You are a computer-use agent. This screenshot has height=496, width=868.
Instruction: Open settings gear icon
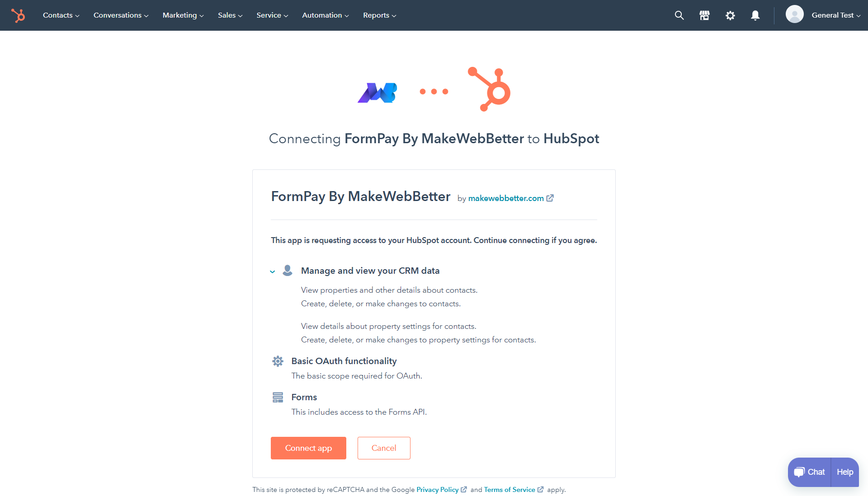[x=730, y=15]
